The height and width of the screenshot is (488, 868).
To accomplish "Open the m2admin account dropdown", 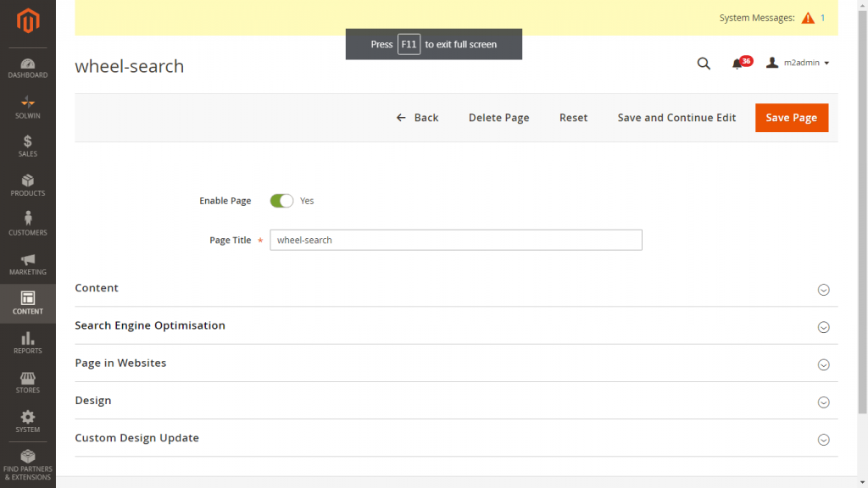I will tap(798, 64).
